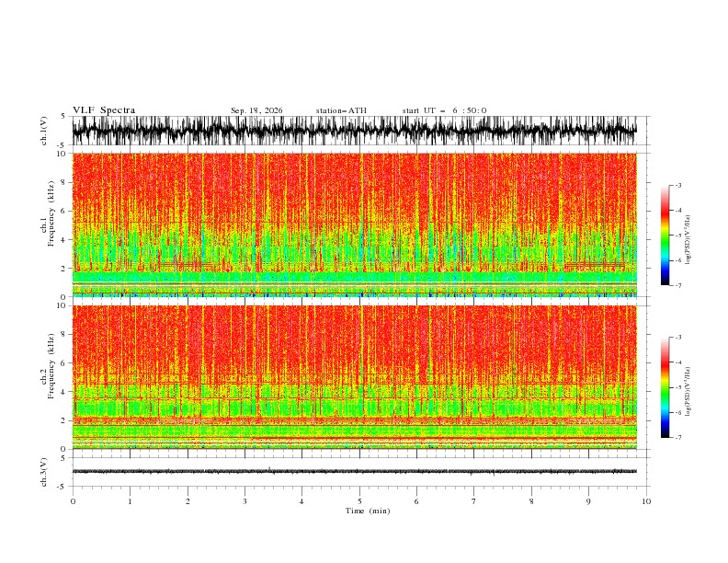
Task: Click the ch.1 Frequency (kHz) axis label
Action: point(48,224)
